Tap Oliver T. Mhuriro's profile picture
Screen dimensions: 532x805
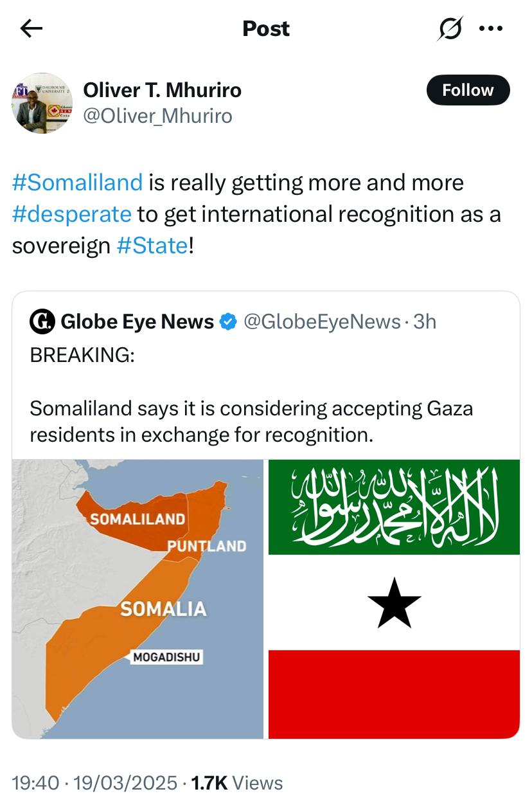pos(42,103)
